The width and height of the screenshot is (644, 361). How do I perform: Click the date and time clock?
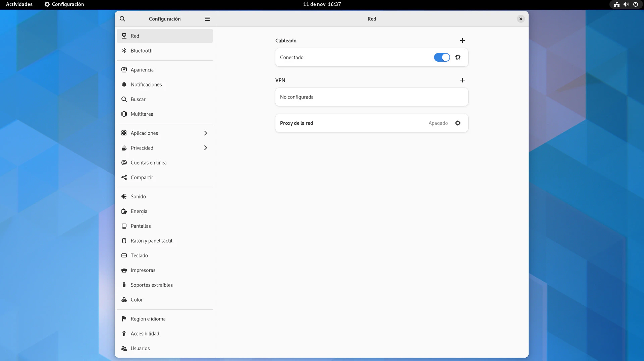click(x=322, y=4)
